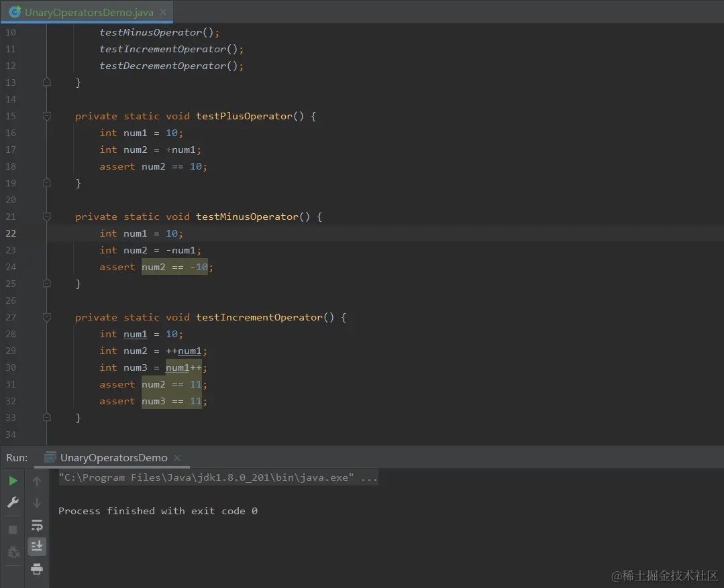Collapse the testMinusOperator method at line 21

[47, 217]
